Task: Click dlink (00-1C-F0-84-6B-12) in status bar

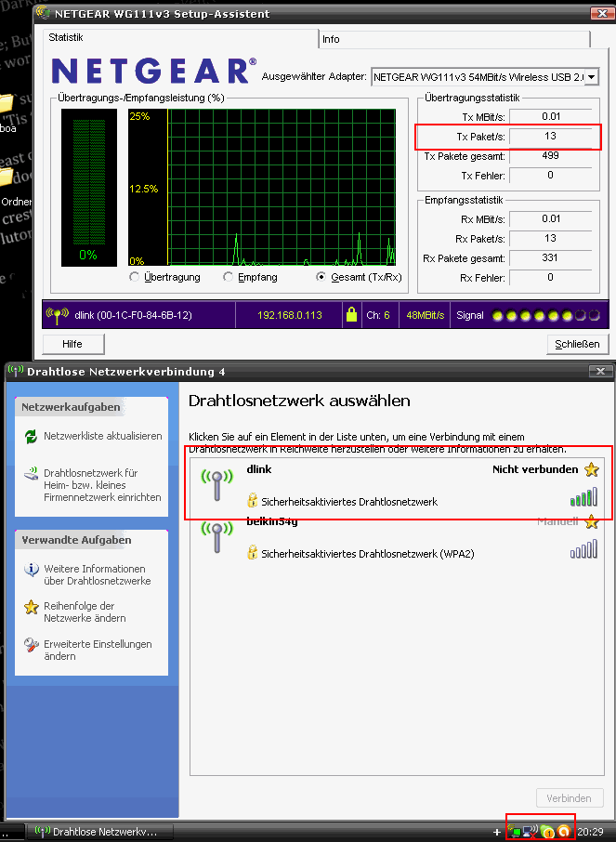Action: (x=133, y=315)
